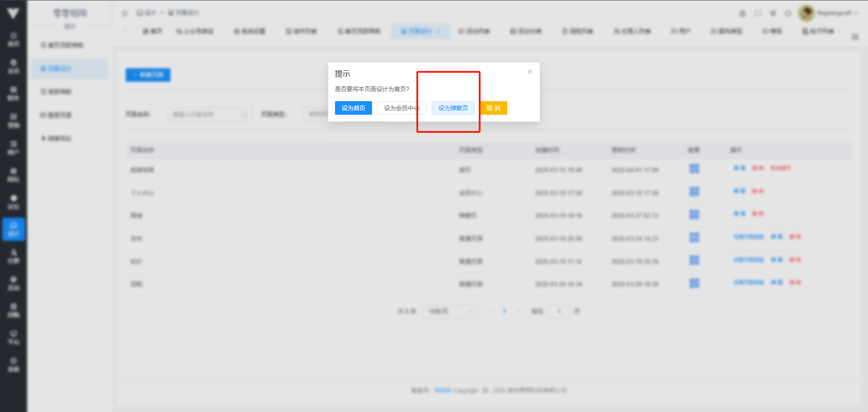Click the user avatar in the header
Viewport: 868px width, 412px height.
click(x=806, y=13)
